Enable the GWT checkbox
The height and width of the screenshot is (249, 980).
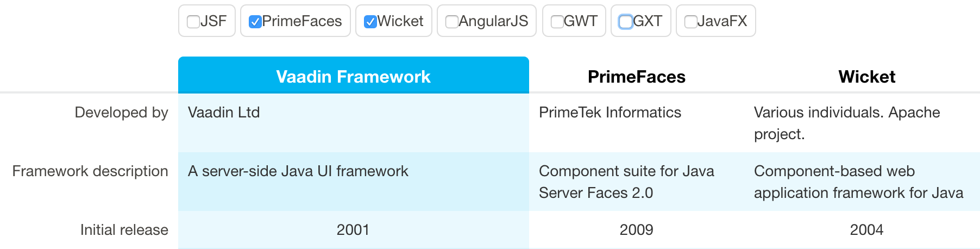tap(557, 22)
